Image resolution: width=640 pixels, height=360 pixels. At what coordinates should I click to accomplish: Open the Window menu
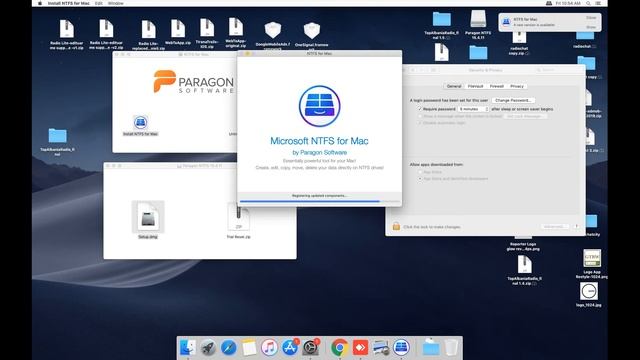pyautogui.click(x=116, y=3)
